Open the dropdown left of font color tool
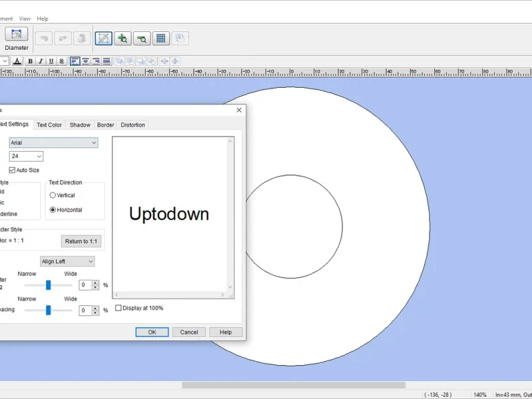The image size is (532, 399). [5, 61]
